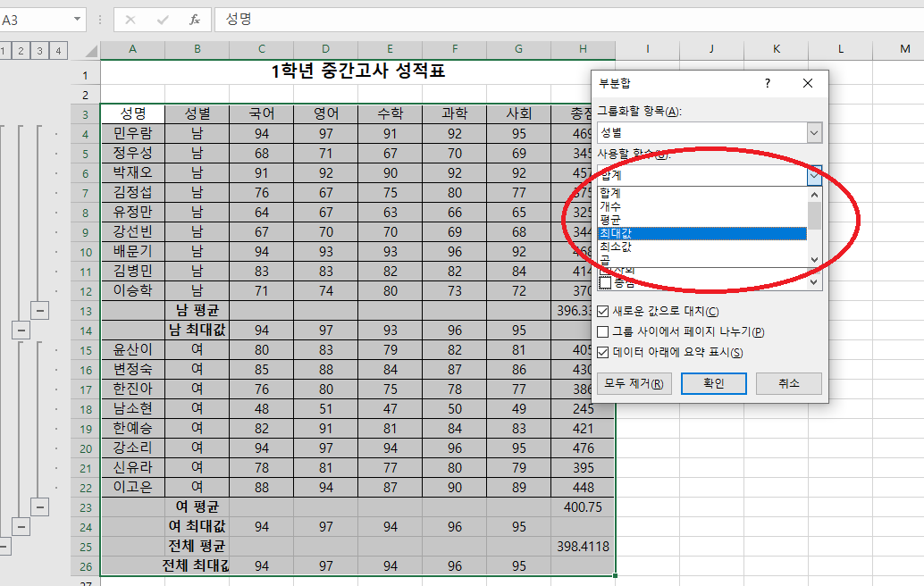The image size is (924, 586).
Task: Uncheck 데이터 아래에 요약 표시
Action: 604,353
